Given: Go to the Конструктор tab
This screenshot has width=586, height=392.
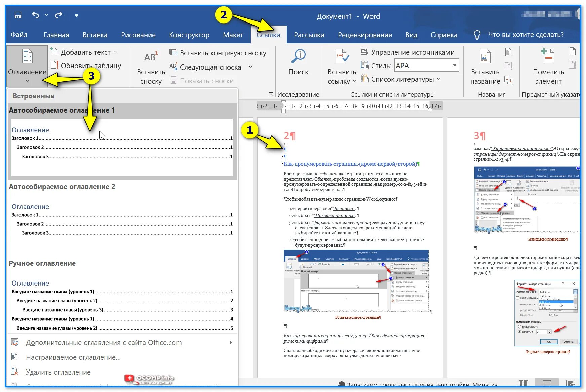Looking at the screenshot, I should (x=189, y=35).
